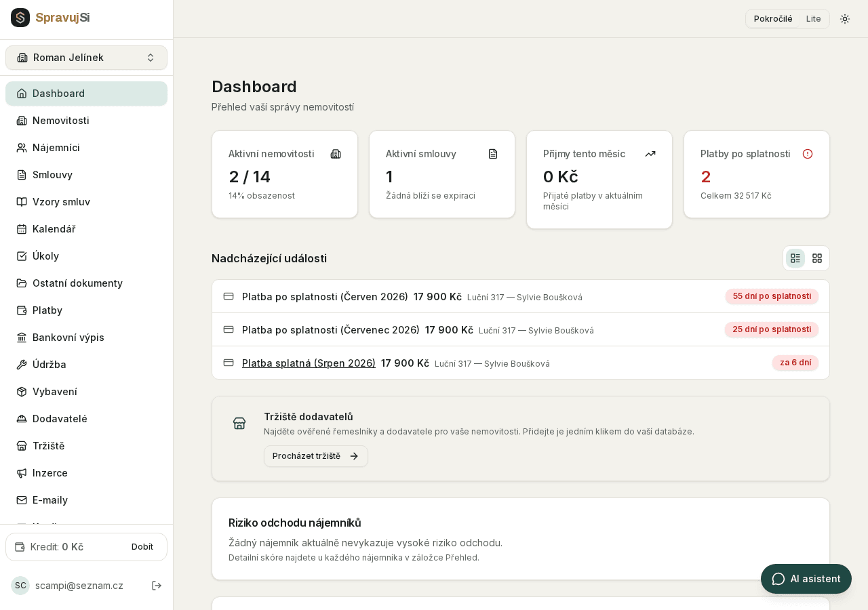Click the Úkoly checkbox icon
This screenshot has width=868, height=610.
22,256
